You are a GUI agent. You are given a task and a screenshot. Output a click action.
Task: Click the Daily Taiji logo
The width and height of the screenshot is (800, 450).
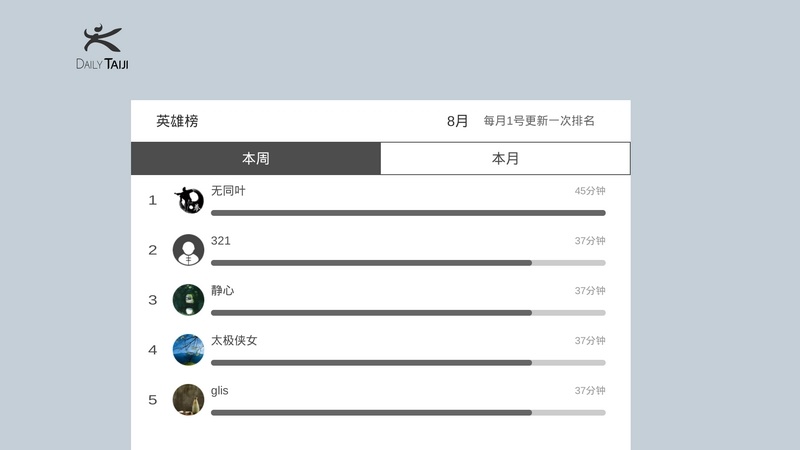pyautogui.click(x=102, y=48)
